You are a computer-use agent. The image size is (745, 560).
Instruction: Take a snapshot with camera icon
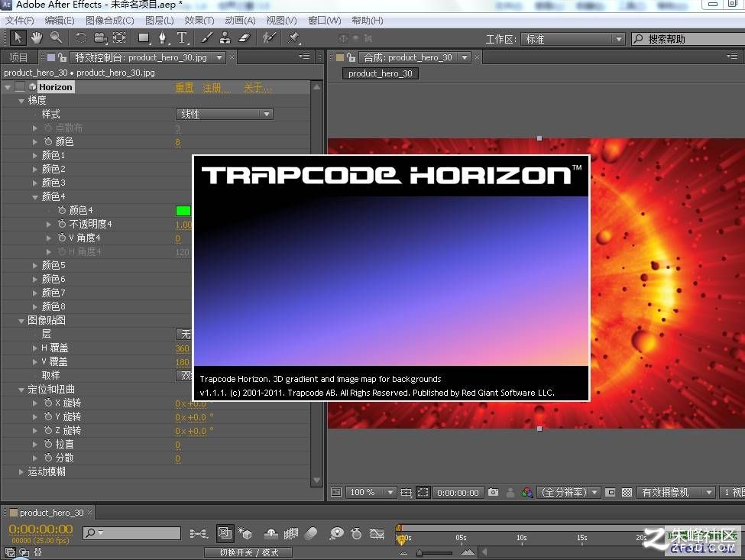click(493, 492)
